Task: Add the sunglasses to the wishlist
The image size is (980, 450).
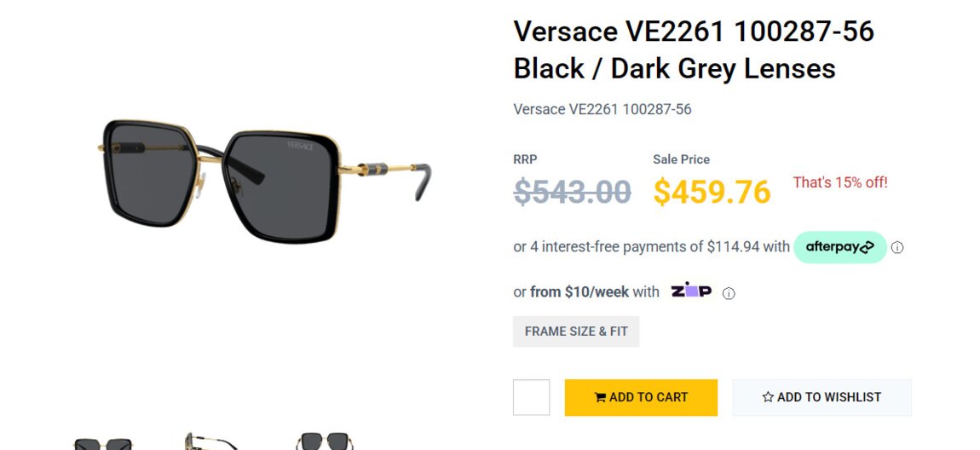Action: tap(821, 397)
